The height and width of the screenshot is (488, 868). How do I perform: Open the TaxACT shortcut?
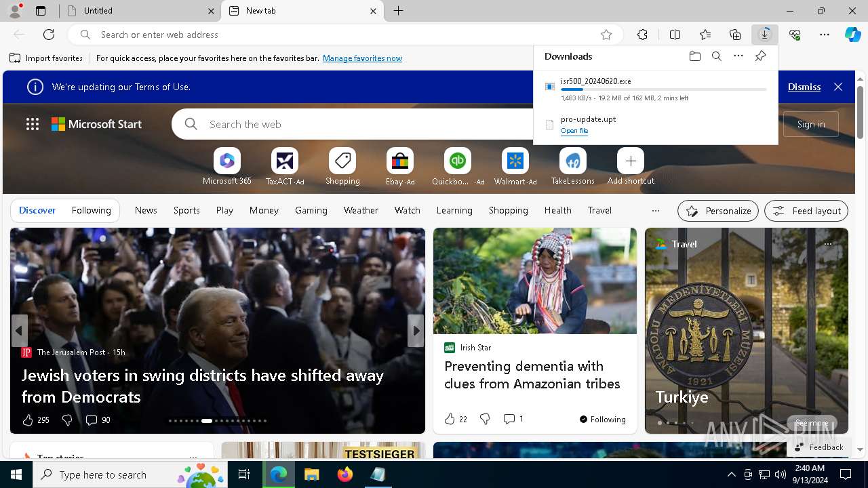tap(285, 166)
